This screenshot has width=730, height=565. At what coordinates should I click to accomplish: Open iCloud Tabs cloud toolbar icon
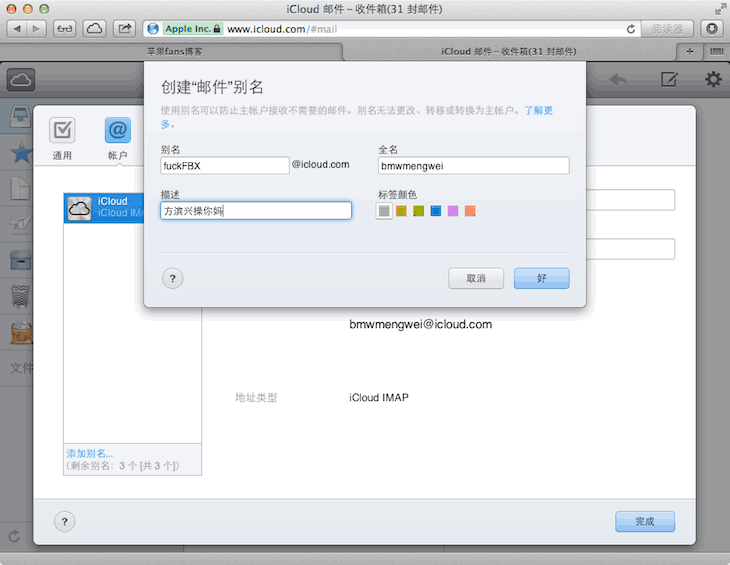(95, 29)
